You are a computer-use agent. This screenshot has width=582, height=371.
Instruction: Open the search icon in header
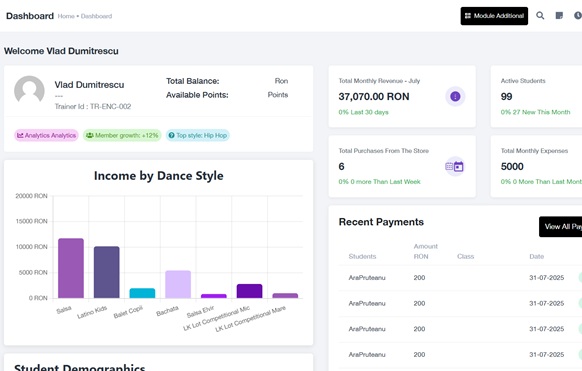pos(540,16)
